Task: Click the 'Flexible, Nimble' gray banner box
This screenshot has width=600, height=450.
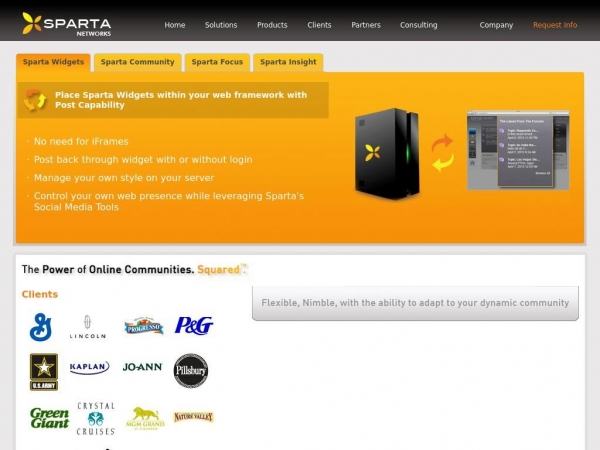Action: pyautogui.click(x=415, y=303)
